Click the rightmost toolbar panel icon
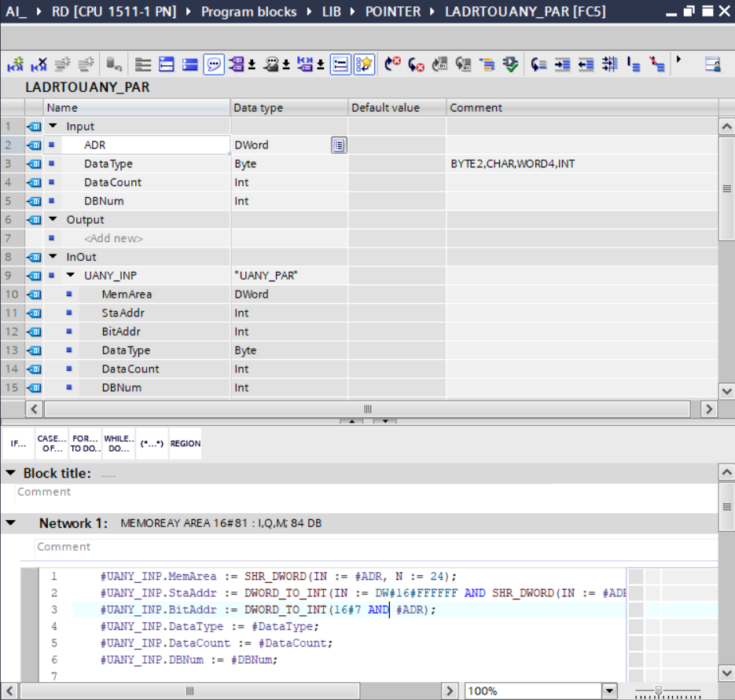Screen dimensions: 735x700 click(x=712, y=64)
